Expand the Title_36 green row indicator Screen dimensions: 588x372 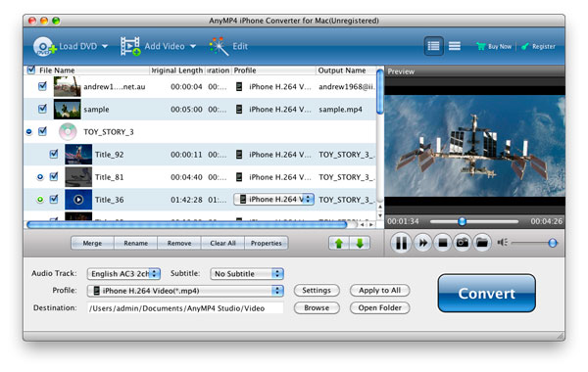coord(40,200)
